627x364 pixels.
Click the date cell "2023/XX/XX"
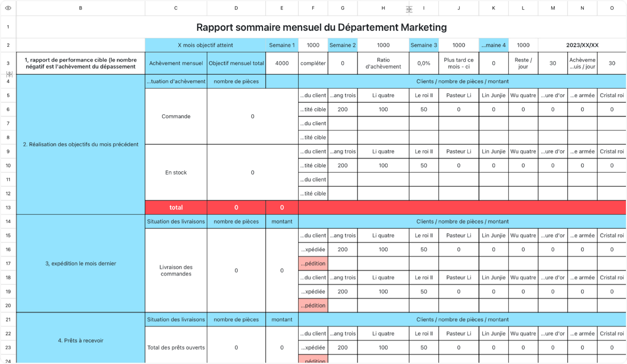pos(582,45)
